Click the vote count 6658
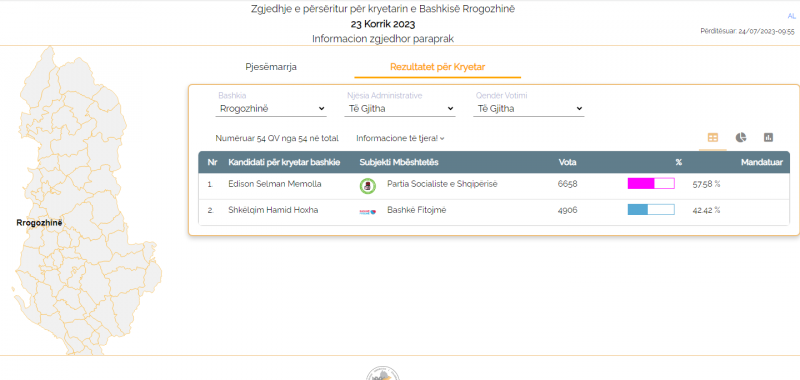The image size is (800, 380). pos(568,184)
